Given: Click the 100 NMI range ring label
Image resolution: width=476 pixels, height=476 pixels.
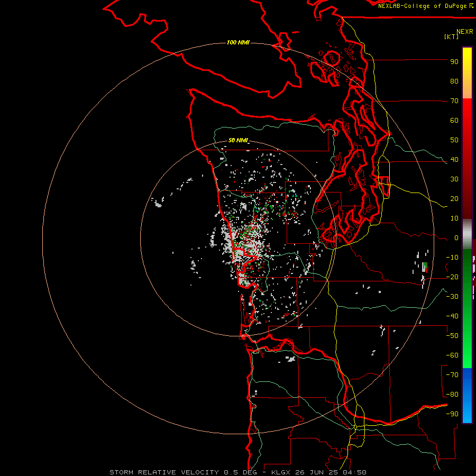Looking at the screenshot, I should [x=238, y=42].
